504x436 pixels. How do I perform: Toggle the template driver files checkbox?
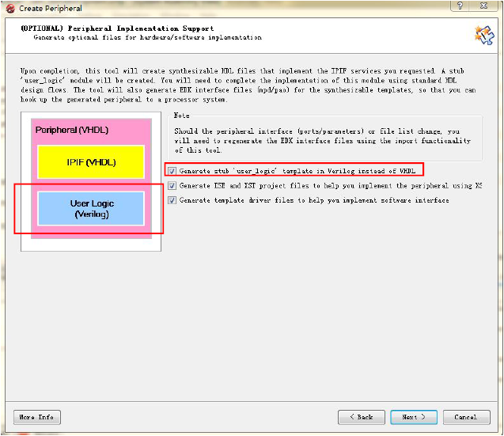tap(172, 200)
